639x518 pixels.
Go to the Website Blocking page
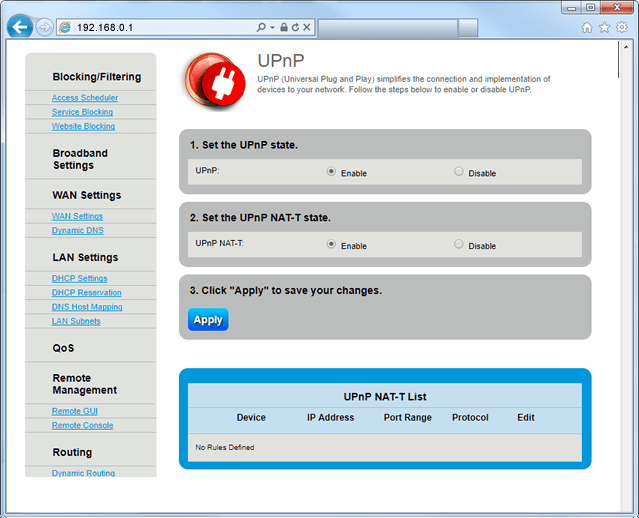[x=83, y=126]
